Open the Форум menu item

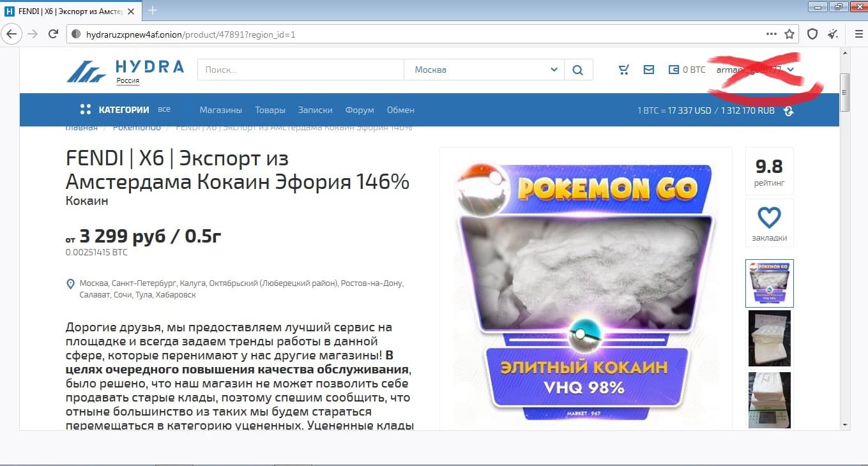pyautogui.click(x=359, y=110)
